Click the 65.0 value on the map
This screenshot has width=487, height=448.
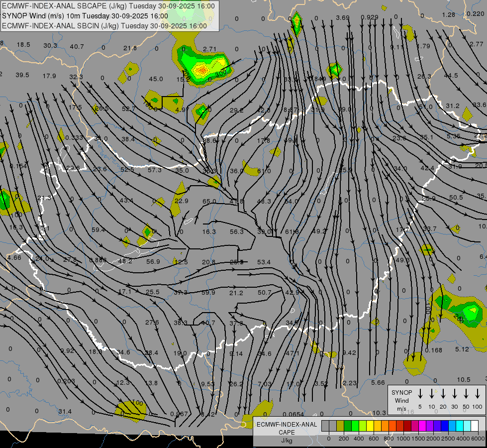click(209, 202)
